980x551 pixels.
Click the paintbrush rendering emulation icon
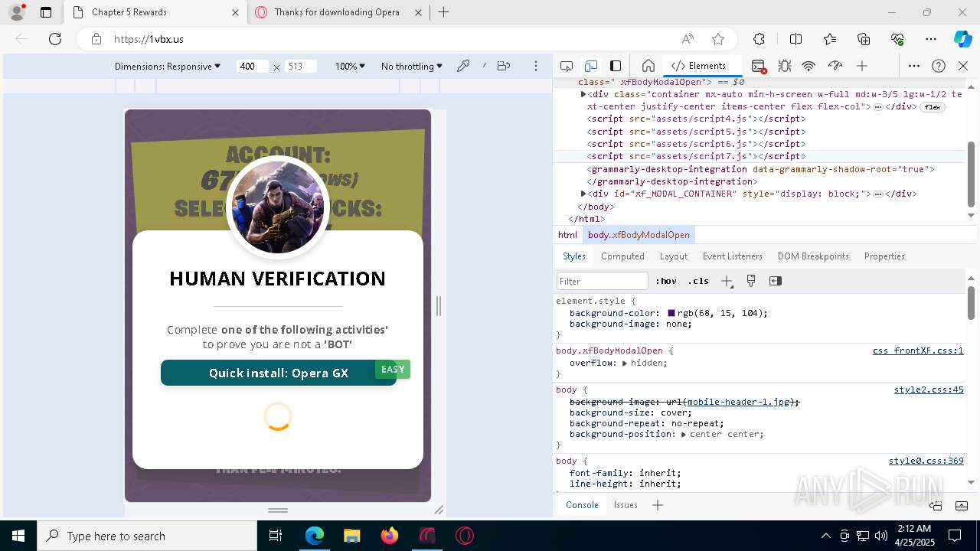coord(751,281)
